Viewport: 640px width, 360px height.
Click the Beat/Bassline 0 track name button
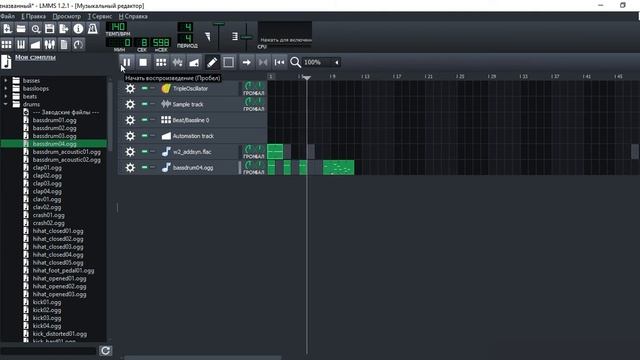199,120
